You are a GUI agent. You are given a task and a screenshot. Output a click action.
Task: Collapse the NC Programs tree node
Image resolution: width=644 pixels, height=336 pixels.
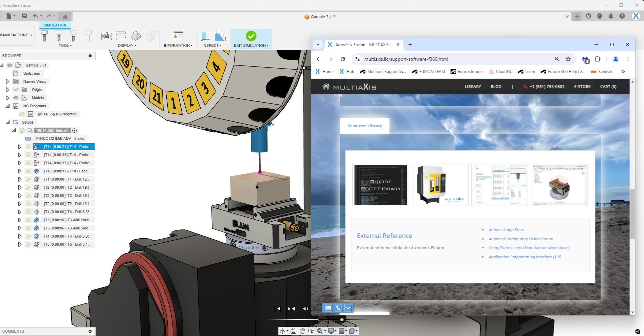pyautogui.click(x=7, y=106)
